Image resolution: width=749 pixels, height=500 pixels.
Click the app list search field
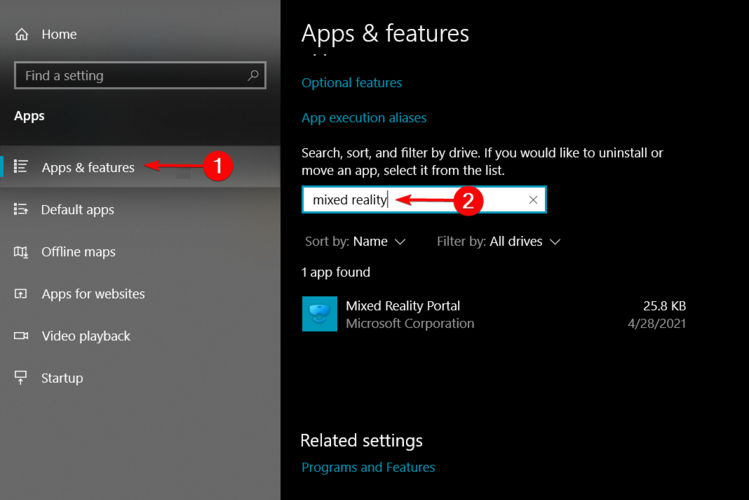(x=424, y=200)
